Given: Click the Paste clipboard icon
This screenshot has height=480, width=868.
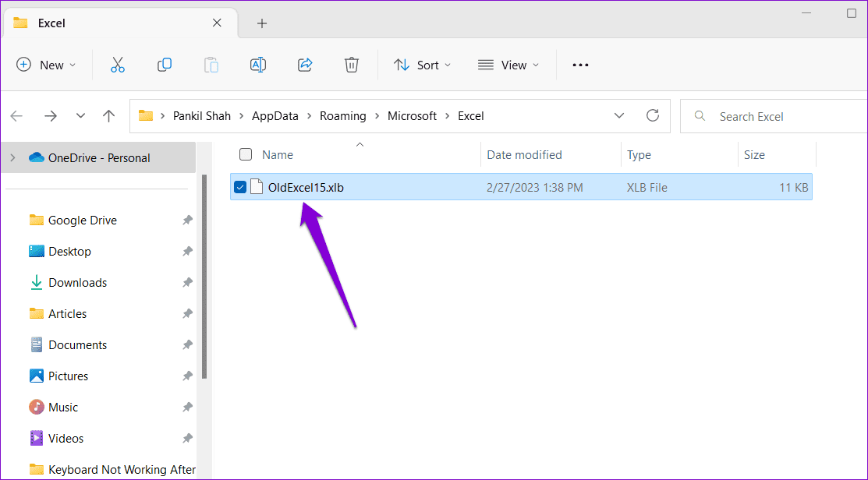Looking at the screenshot, I should [211, 65].
